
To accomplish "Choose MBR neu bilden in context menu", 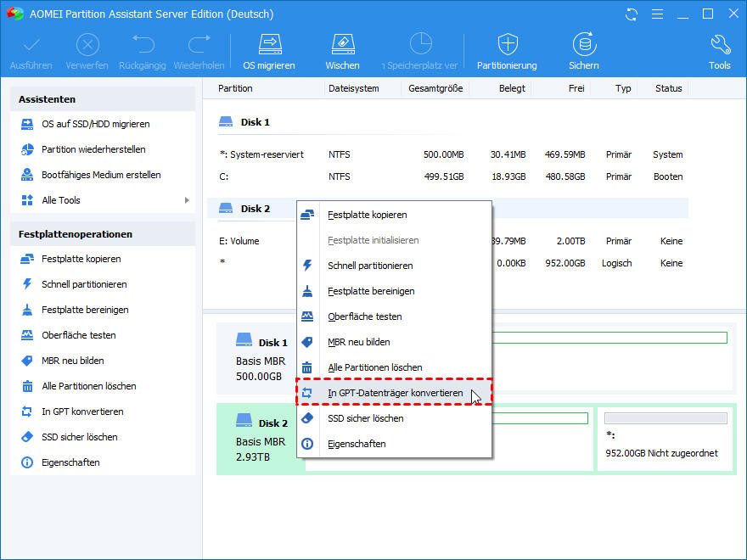I will pos(394,342).
